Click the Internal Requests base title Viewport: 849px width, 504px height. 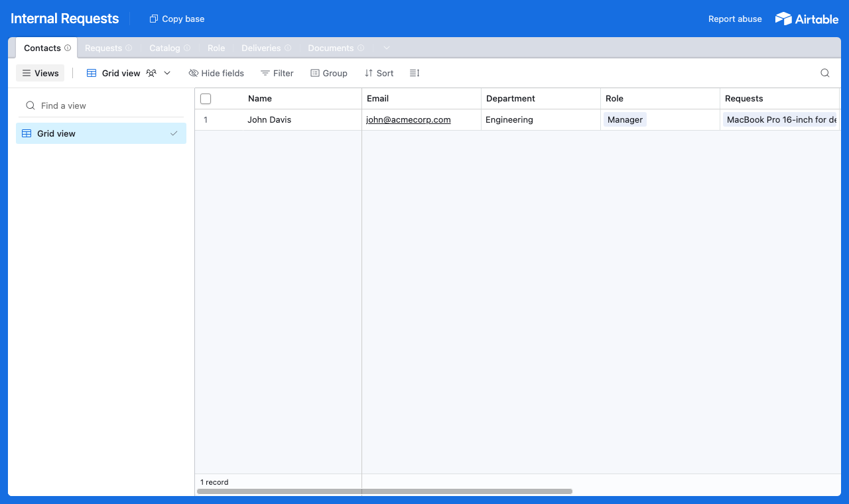[x=65, y=19]
